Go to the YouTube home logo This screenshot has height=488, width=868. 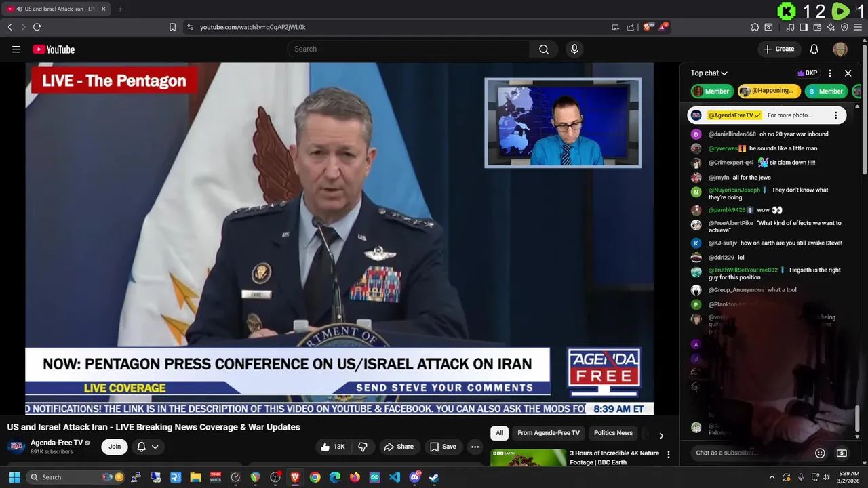pos(54,49)
